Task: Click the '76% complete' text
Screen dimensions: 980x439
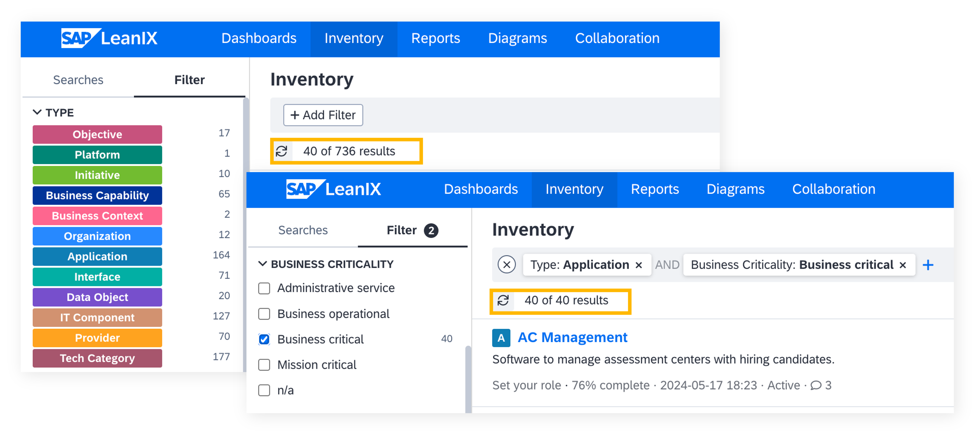Action: pos(610,385)
